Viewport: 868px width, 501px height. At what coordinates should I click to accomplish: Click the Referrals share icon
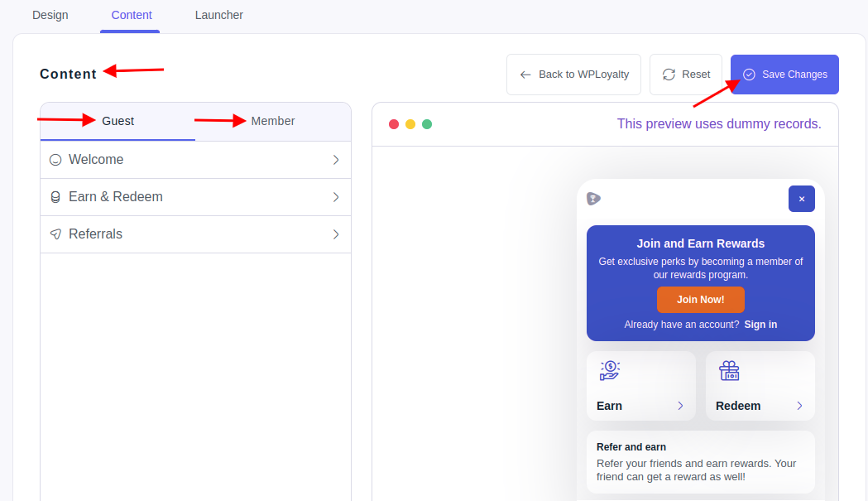(x=55, y=234)
